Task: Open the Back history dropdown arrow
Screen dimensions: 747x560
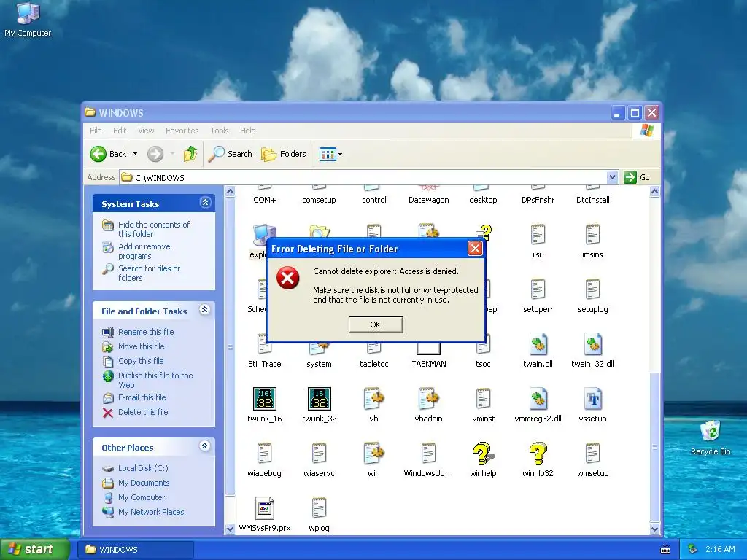Action: [135, 154]
